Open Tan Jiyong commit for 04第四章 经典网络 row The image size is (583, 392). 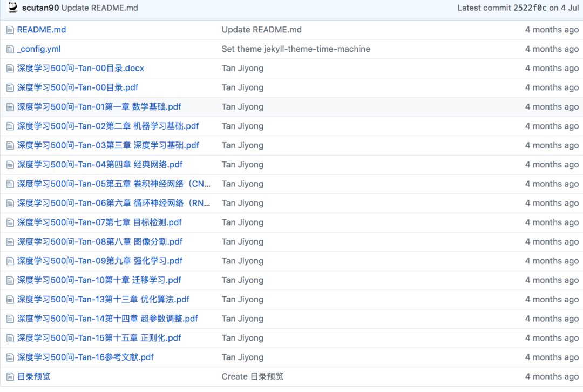(x=242, y=165)
